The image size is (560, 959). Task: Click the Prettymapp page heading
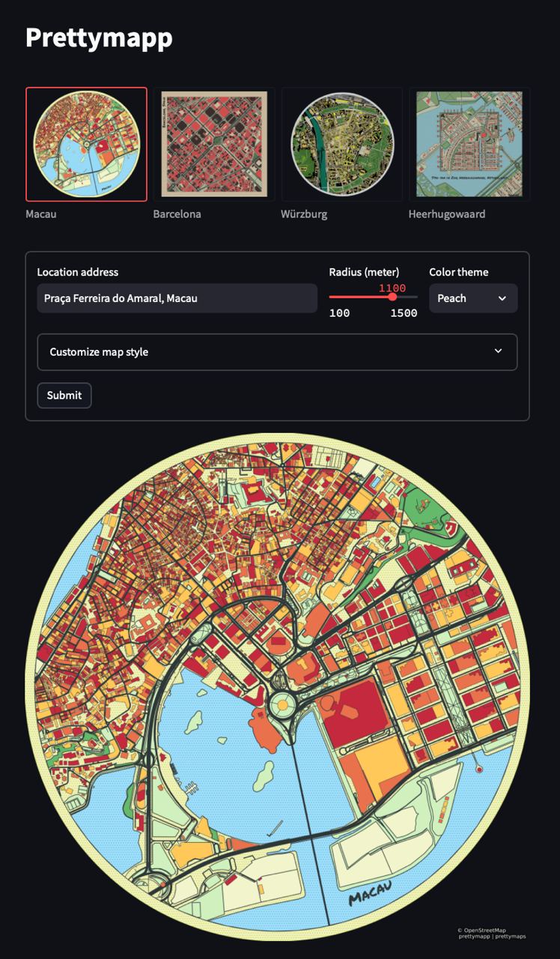click(99, 37)
